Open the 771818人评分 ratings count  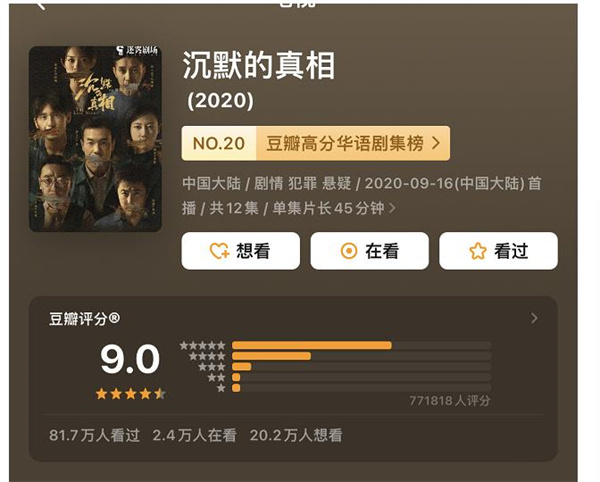coord(449,401)
